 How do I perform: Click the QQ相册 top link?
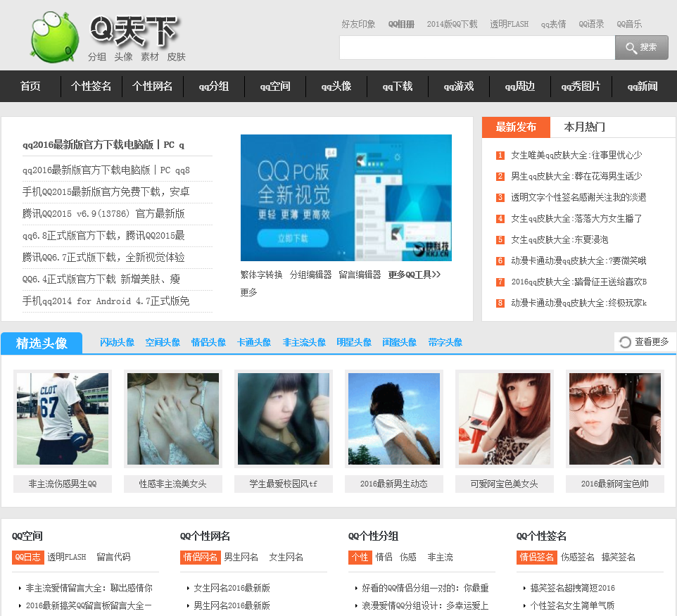pyautogui.click(x=401, y=24)
